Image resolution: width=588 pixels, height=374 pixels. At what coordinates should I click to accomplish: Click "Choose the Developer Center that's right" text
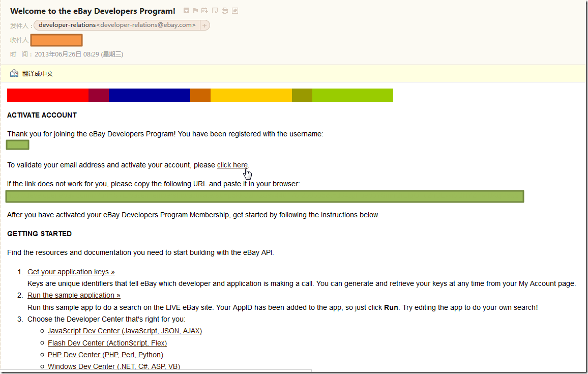coord(106,319)
